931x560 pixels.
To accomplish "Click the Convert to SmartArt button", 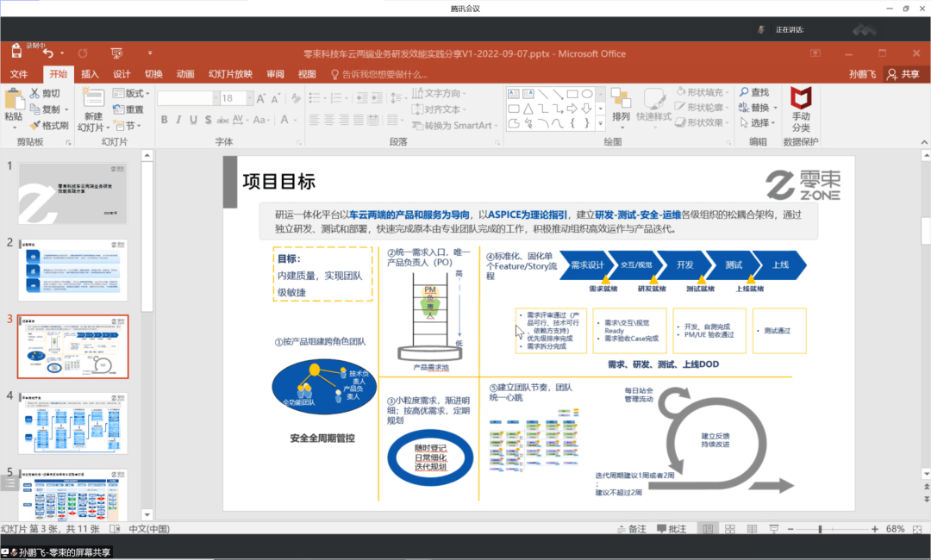I will tap(455, 125).
